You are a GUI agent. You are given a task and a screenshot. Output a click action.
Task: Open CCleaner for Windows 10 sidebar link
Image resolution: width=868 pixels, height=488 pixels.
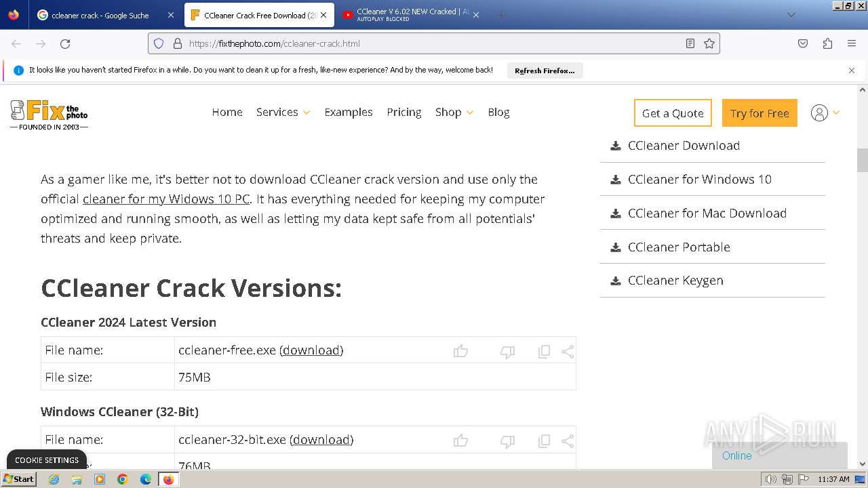pyautogui.click(x=700, y=180)
